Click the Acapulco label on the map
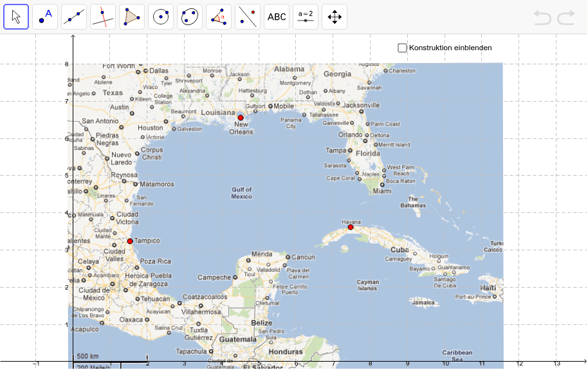This screenshot has height=370, width=588. (85, 329)
